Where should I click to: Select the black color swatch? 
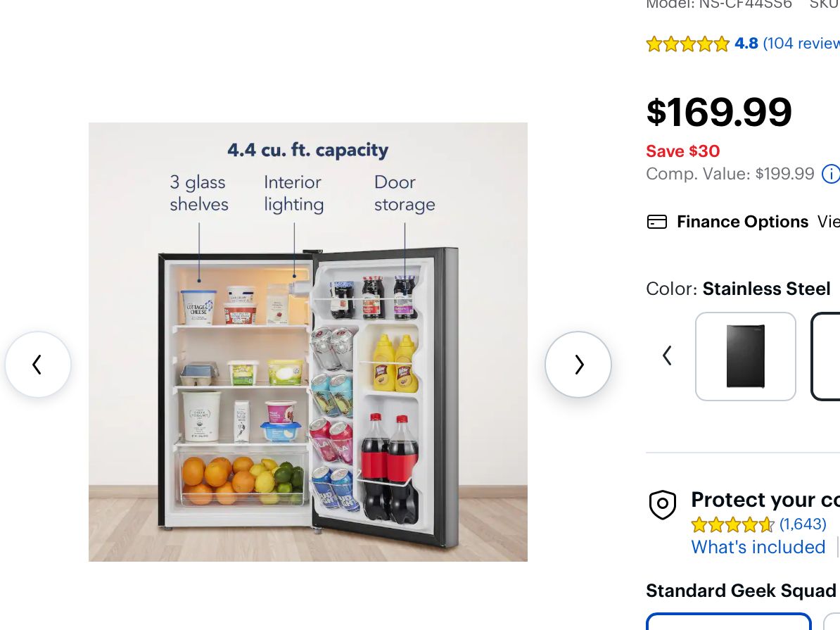[x=745, y=356]
